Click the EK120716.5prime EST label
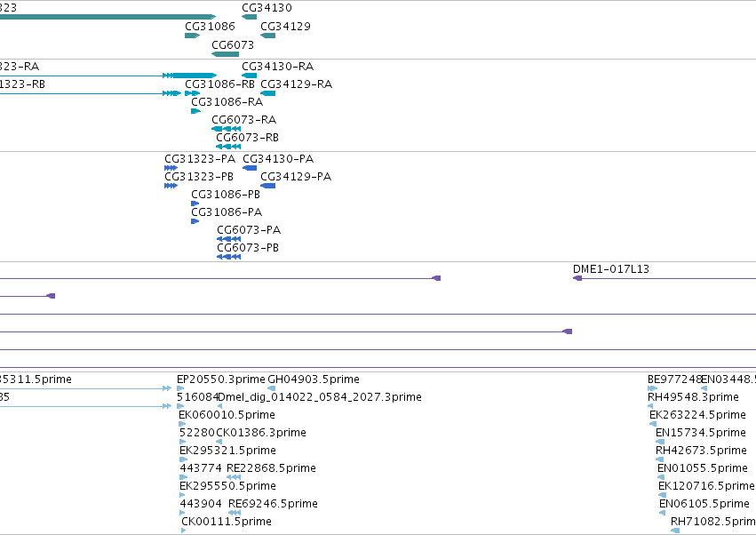Screen dimensions: 756x535 707,486
